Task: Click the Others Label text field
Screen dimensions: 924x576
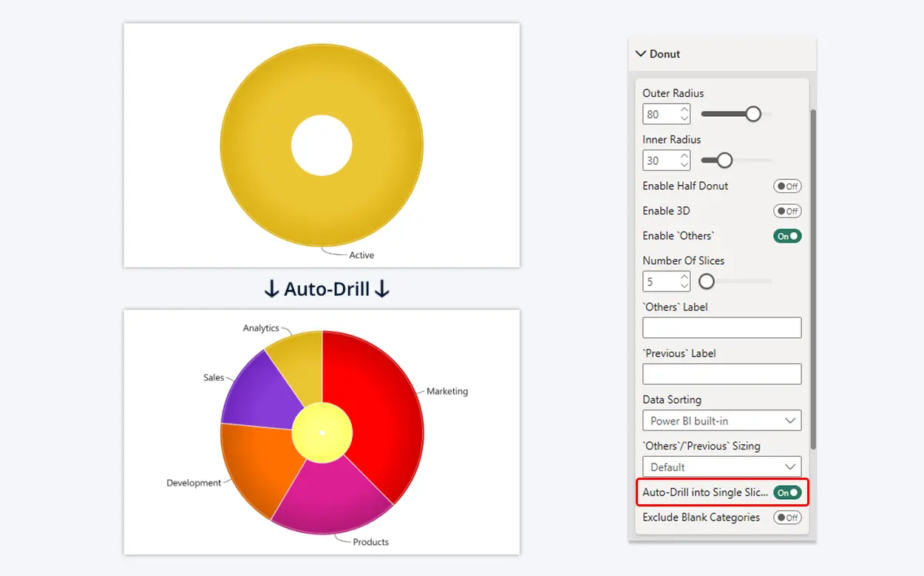Action: tap(721, 328)
